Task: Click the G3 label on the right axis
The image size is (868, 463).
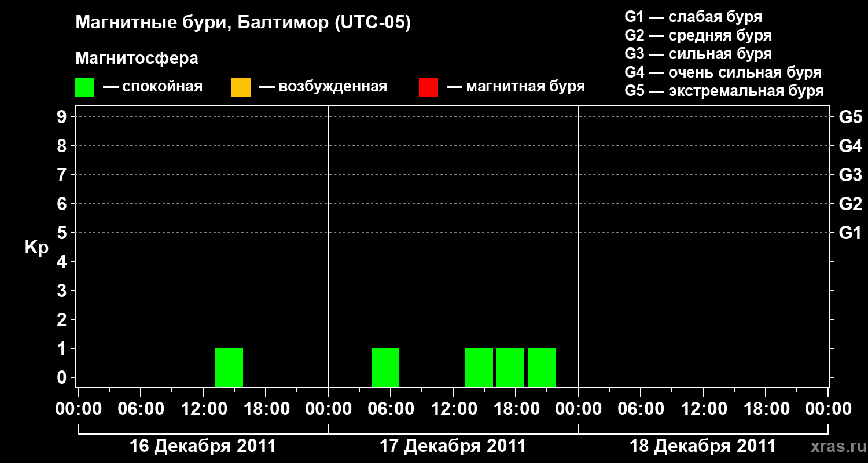Action: point(850,175)
